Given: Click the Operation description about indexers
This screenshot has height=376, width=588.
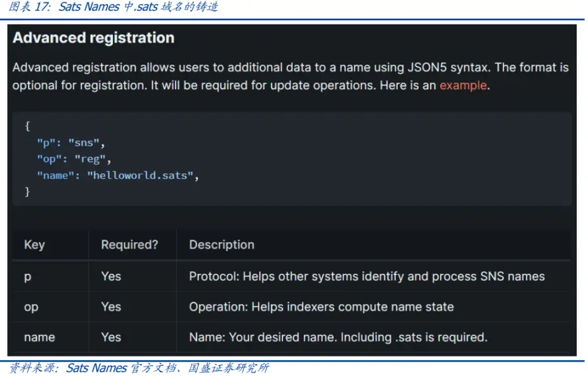Looking at the screenshot, I should pos(321,306).
